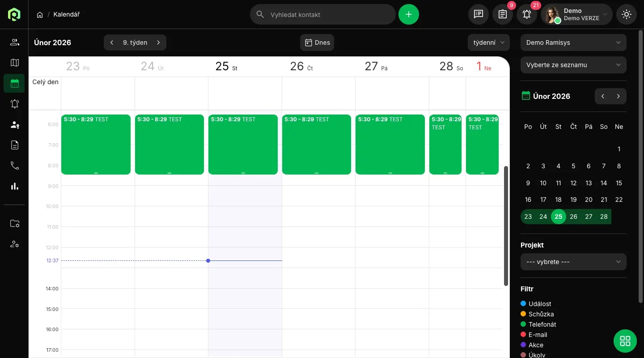
Task: Click the notifications bell with badge 21
Action: click(x=527, y=14)
